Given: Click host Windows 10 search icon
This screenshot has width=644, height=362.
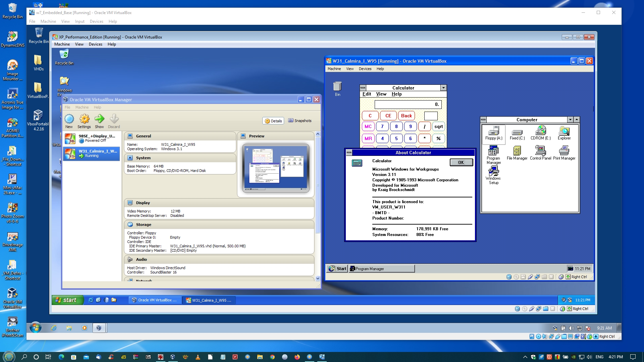Looking at the screenshot, I should pyautogui.click(x=24, y=357).
